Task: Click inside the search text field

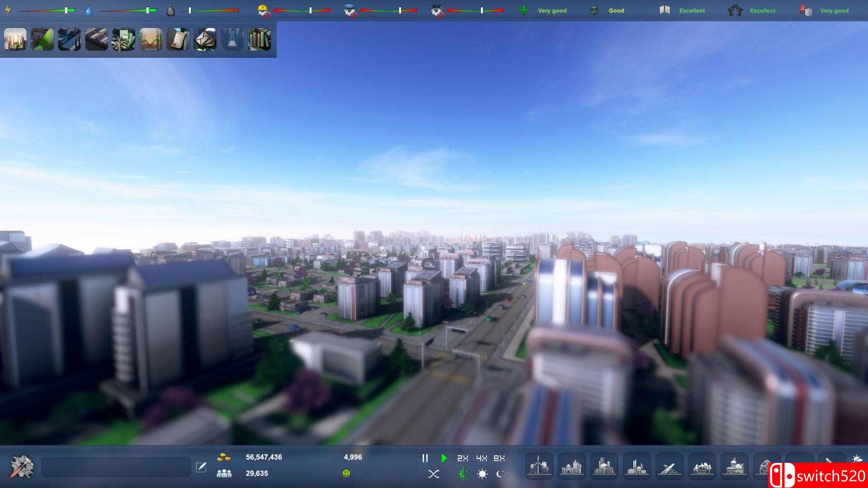Action: click(x=115, y=466)
